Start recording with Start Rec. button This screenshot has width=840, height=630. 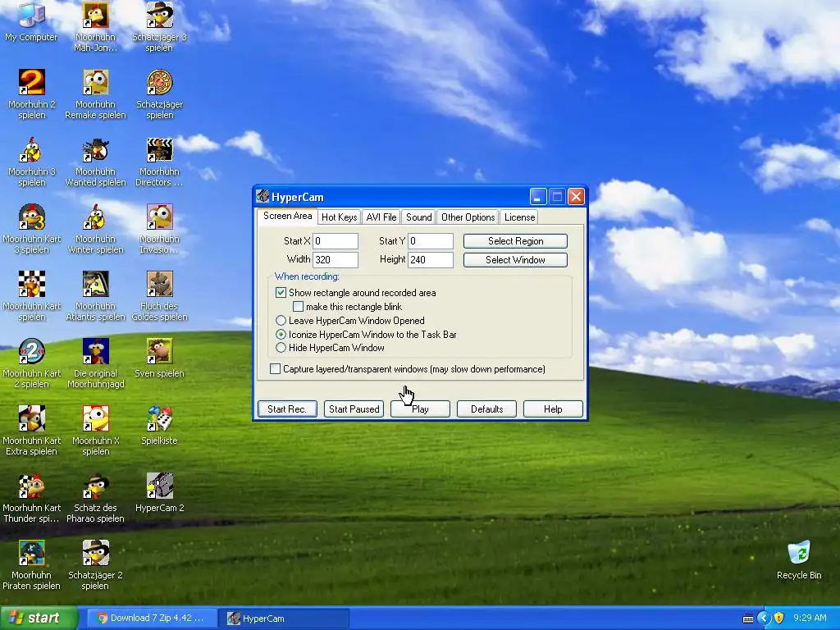click(287, 409)
